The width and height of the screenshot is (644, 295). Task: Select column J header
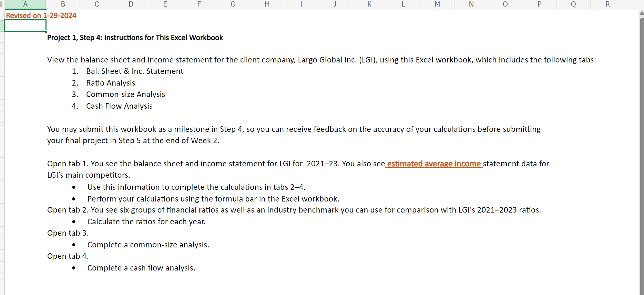click(335, 4)
